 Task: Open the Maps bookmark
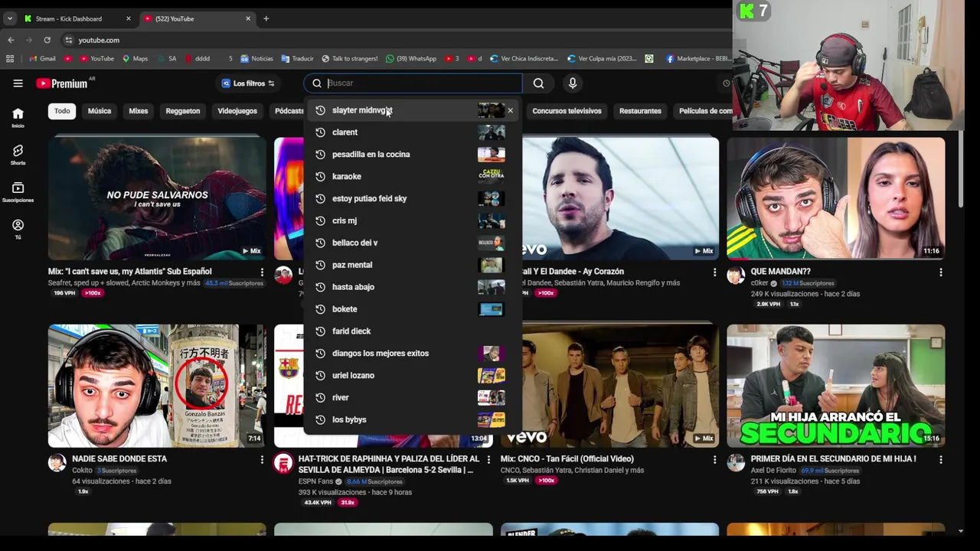134,58
